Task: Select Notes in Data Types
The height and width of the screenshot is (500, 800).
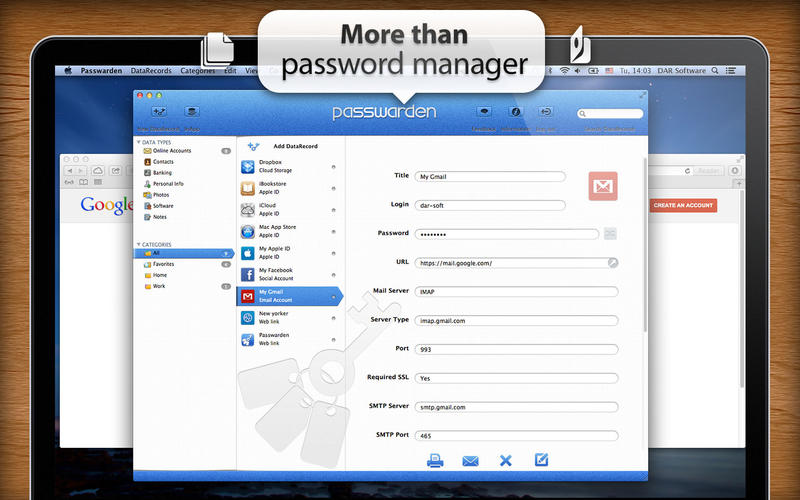Action: tap(184, 217)
